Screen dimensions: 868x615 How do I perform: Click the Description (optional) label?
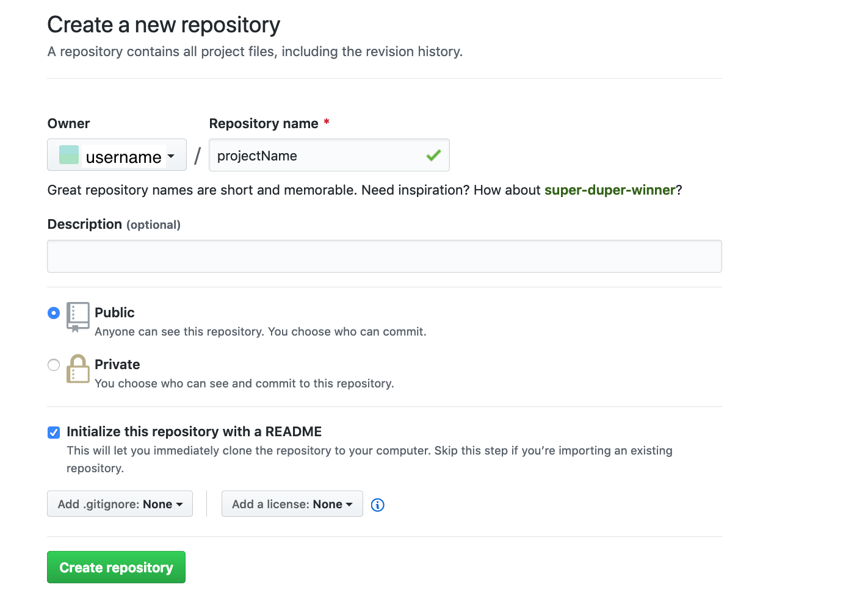[114, 224]
